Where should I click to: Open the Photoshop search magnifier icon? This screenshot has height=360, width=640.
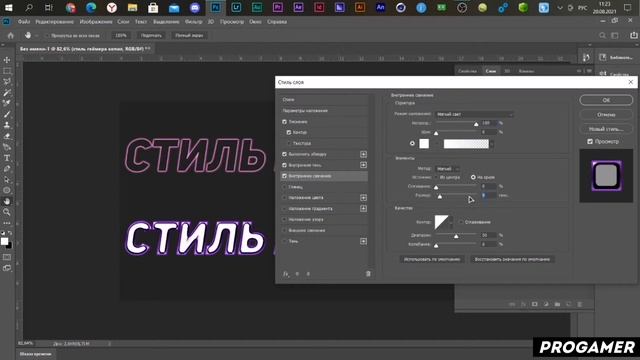click(602, 36)
